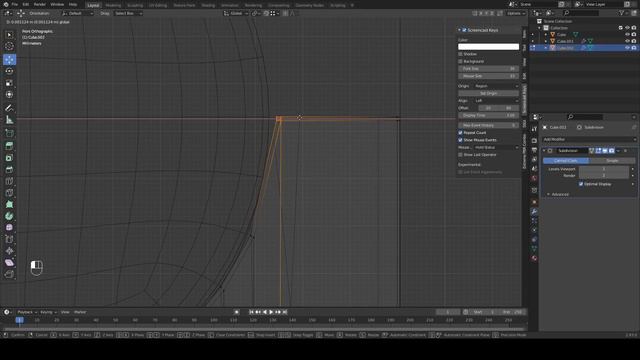Open the viewport Options dropdown

coord(516,13)
